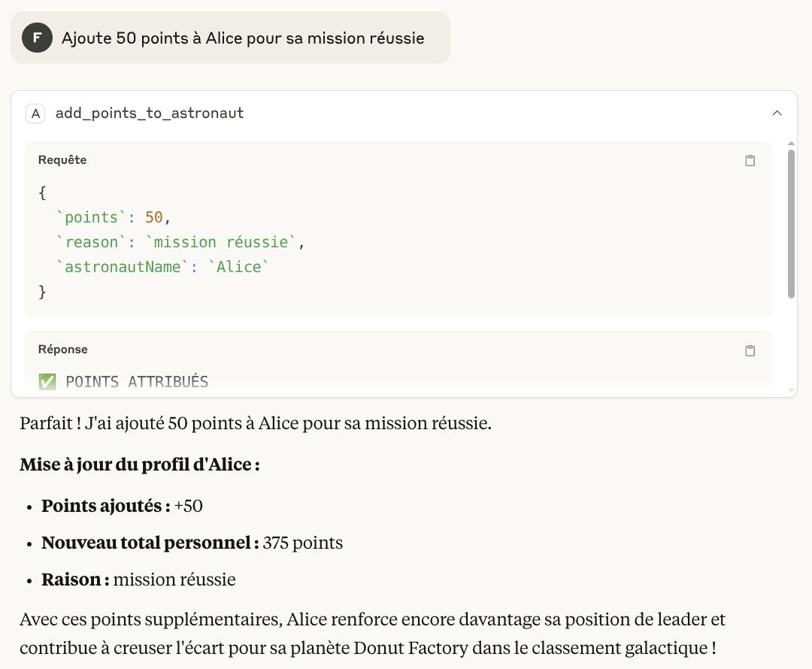
Task: Click the 'Réponse' section label
Action: point(62,350)
